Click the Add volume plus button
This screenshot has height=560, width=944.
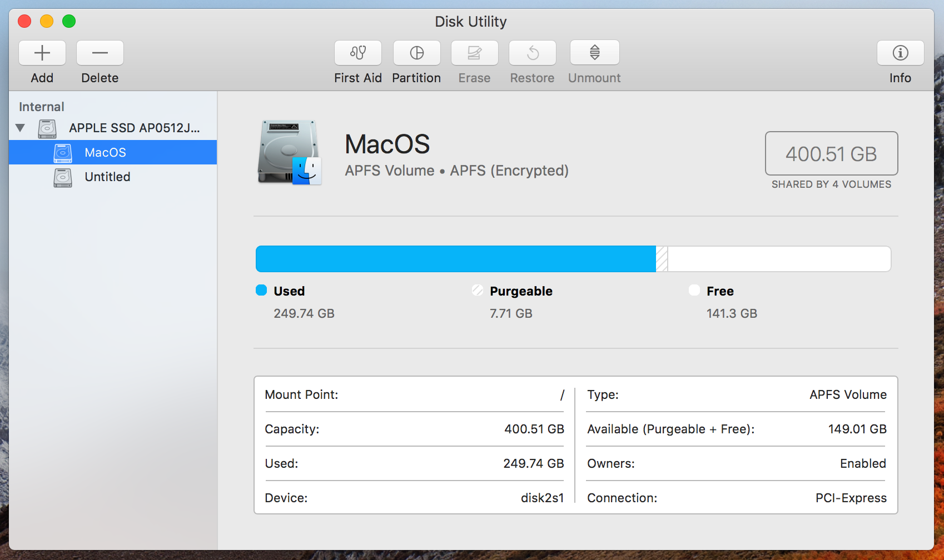pos(42,53)
